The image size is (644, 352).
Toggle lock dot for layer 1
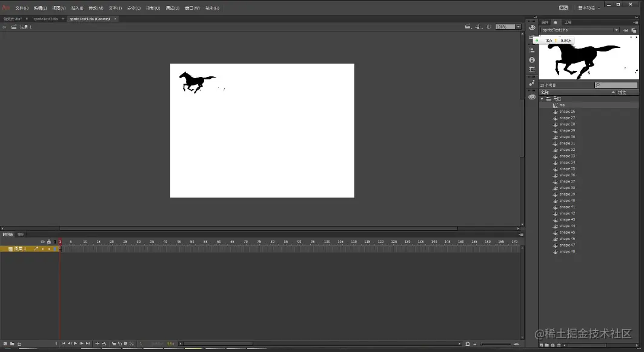click(49, 249)
